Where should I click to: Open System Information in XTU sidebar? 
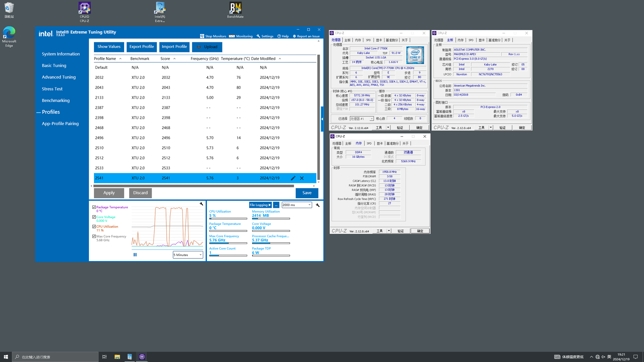61,54
